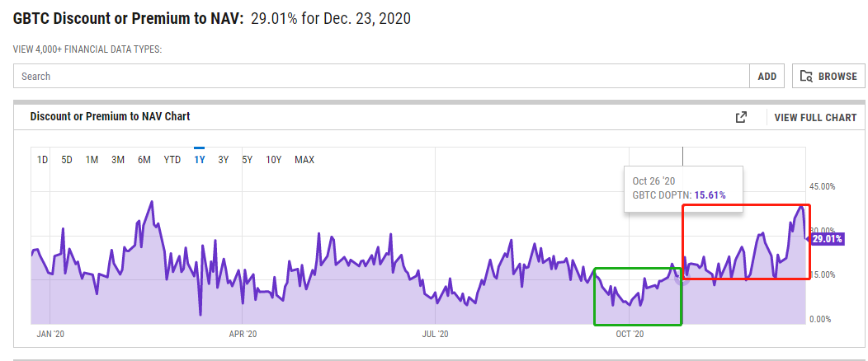Switch chart to 1M range

pos(92,160)
